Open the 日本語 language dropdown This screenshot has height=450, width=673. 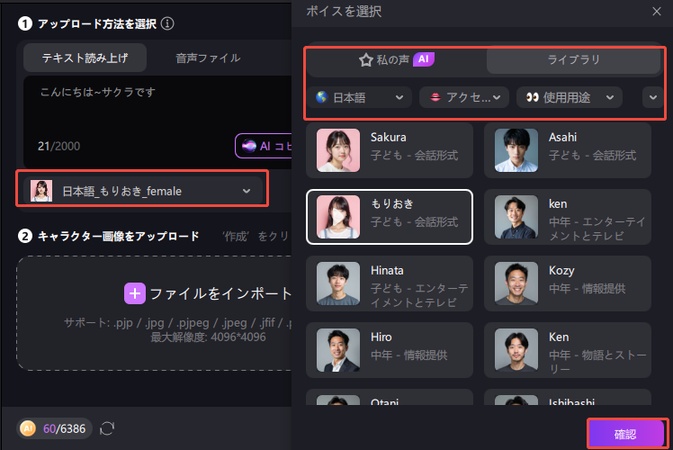[359, 97]
